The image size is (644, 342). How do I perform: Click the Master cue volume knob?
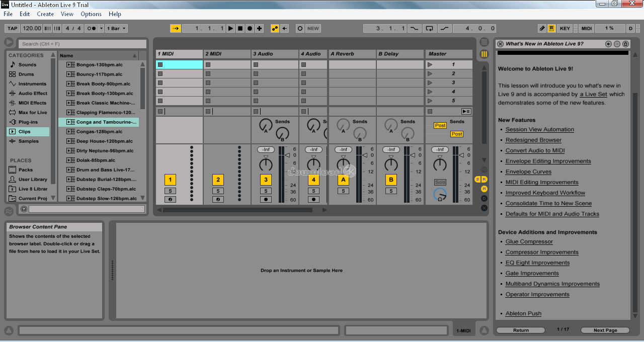tap(440, 194)
